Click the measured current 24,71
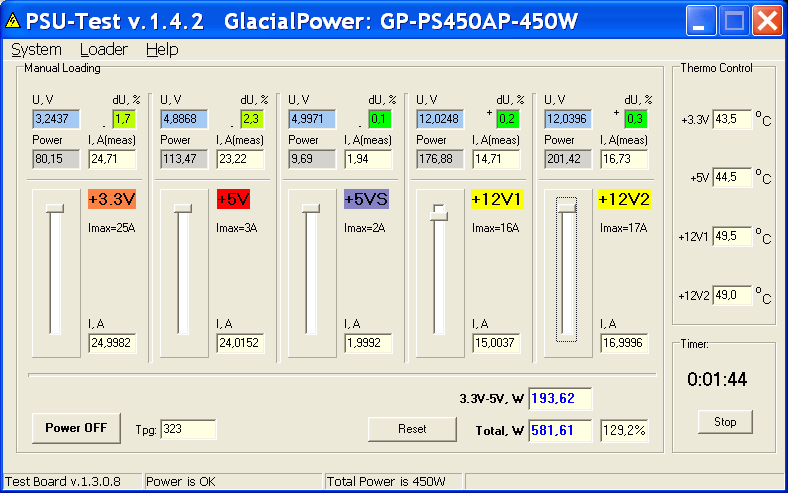Screen dimensions: 788x493 click(112, 159)
